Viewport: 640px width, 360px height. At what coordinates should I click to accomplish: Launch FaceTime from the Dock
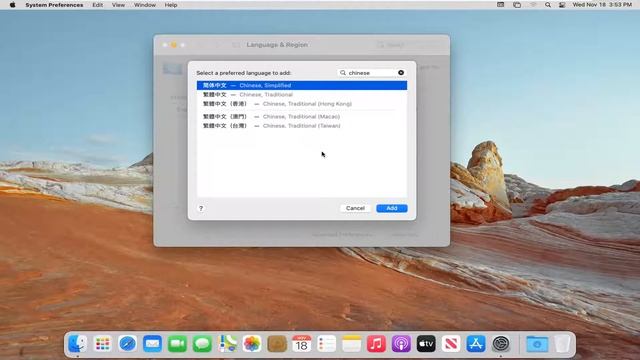177,344
